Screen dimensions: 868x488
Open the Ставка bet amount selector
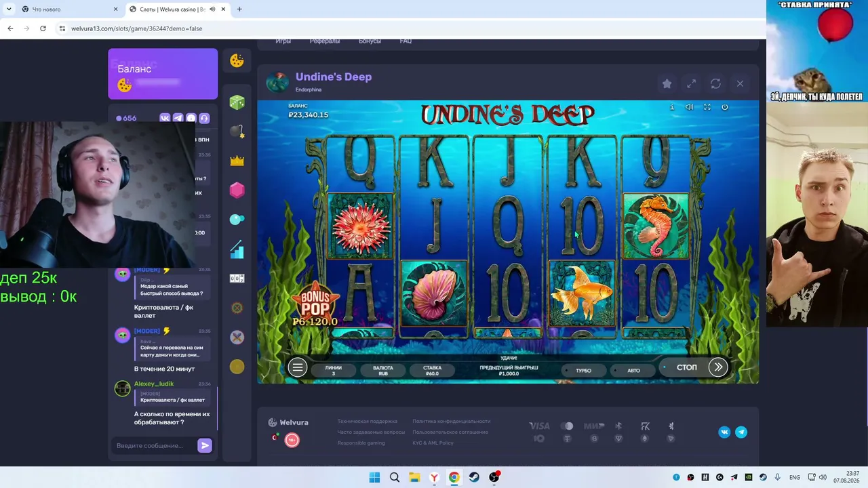tap(432, 371)
